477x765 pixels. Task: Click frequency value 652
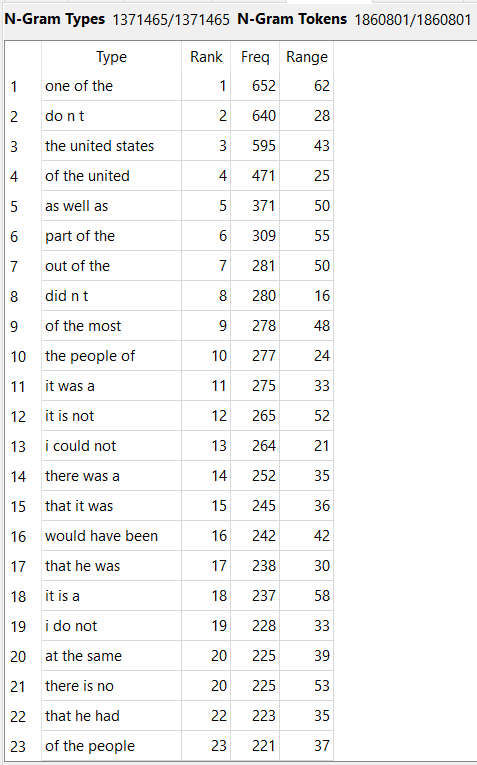[263, 86]
